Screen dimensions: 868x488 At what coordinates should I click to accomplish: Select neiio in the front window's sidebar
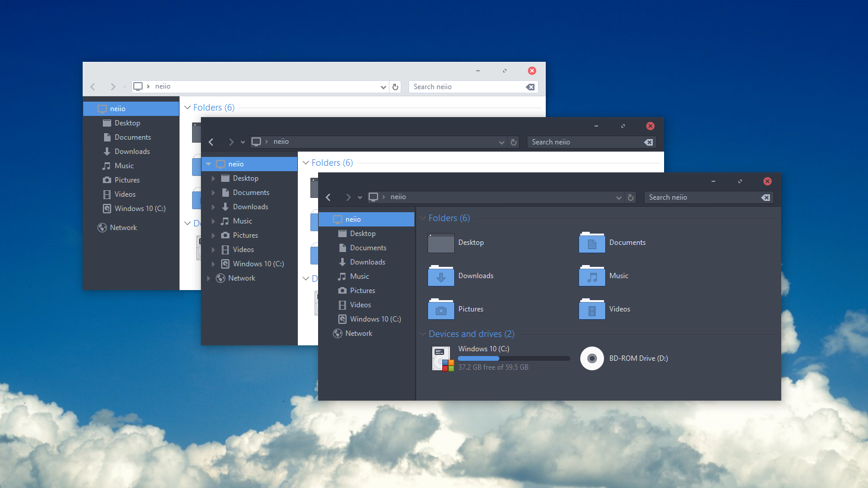[366, 219]
